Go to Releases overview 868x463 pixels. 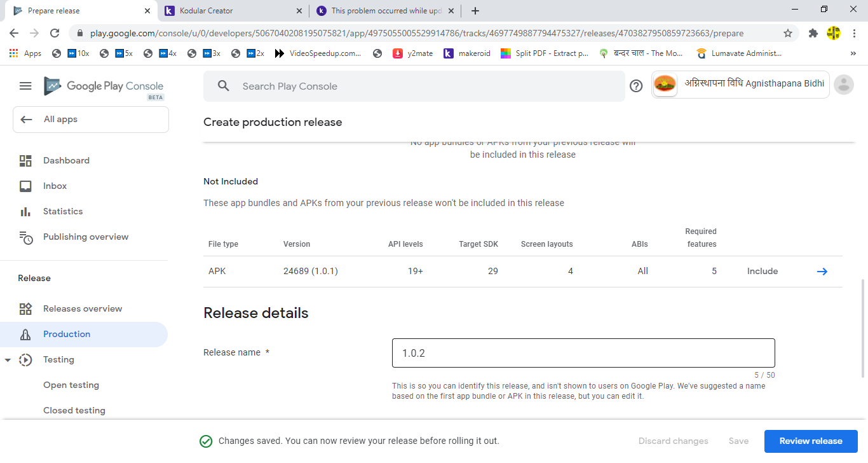coord(83,308)
